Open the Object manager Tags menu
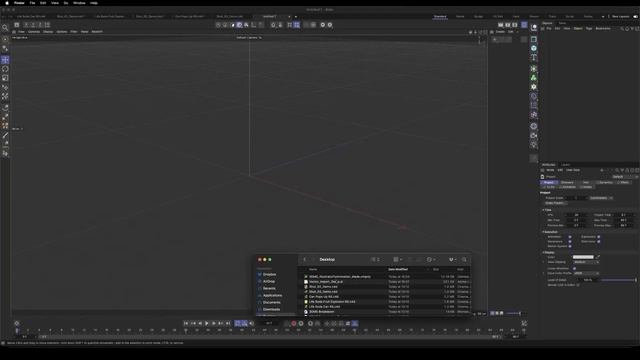 coord(589,29)
